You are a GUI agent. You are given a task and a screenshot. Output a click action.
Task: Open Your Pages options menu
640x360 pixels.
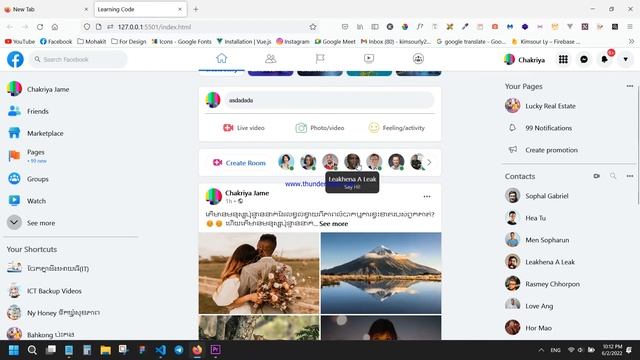[630, 86]
